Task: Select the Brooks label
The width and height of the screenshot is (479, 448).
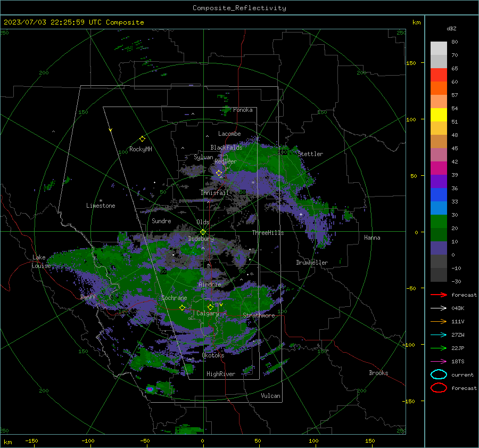Action: [x=378, y=373]
